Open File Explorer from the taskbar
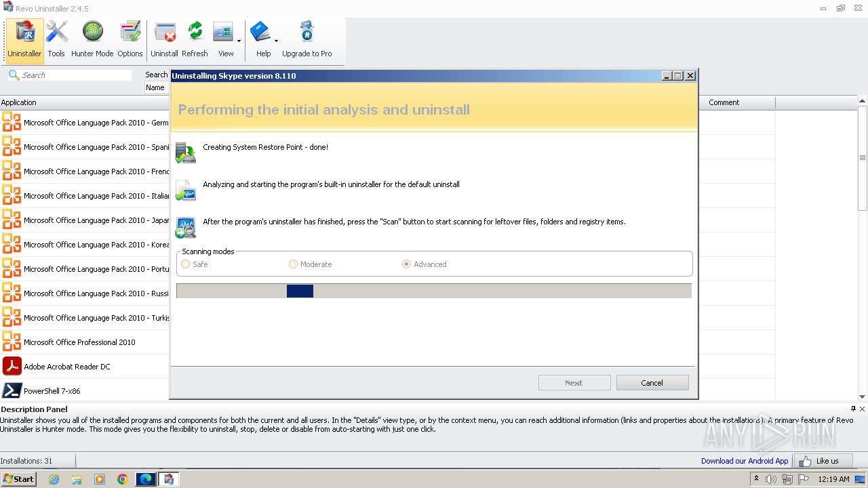Screen dimensions: 868x488 [x=77, y=479]
